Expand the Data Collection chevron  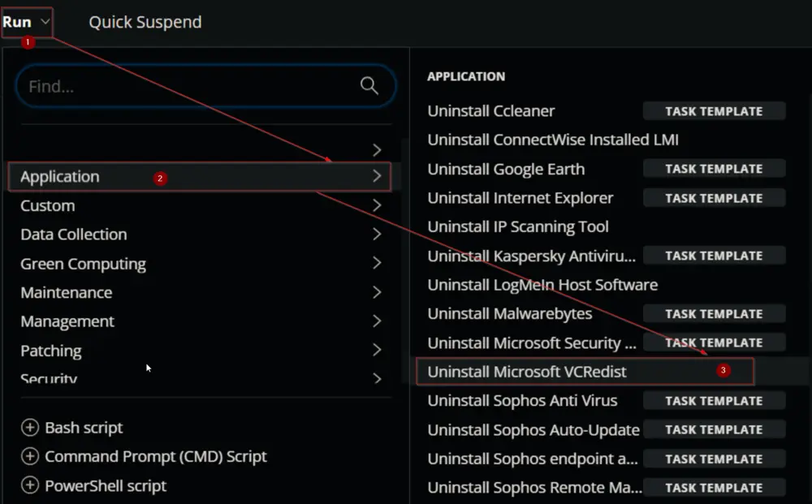coord(377,235)
